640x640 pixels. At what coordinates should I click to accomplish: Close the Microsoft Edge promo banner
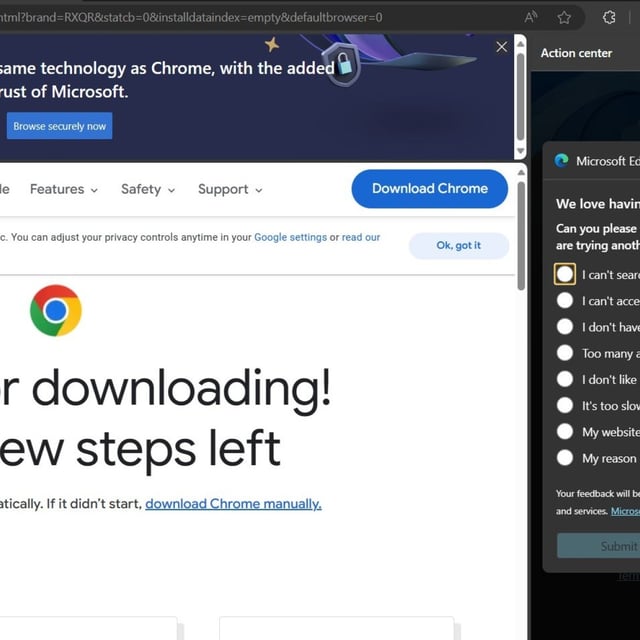[502, 47]
